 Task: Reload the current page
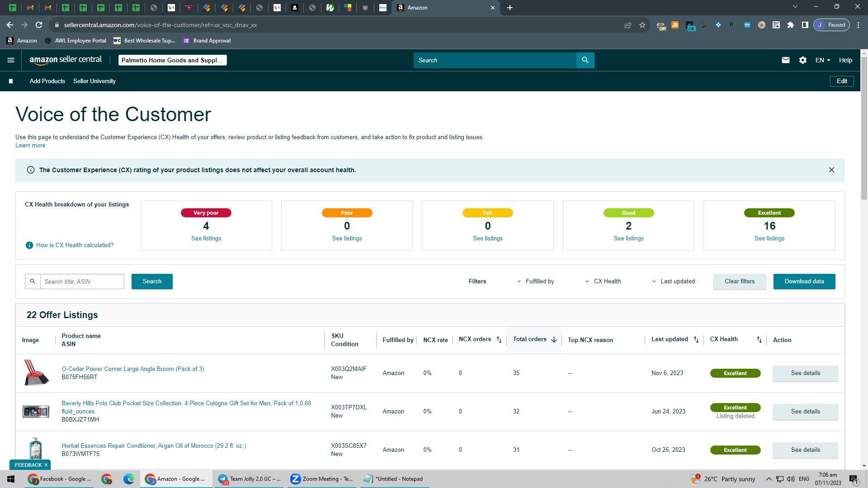click(x=39, y=25)
